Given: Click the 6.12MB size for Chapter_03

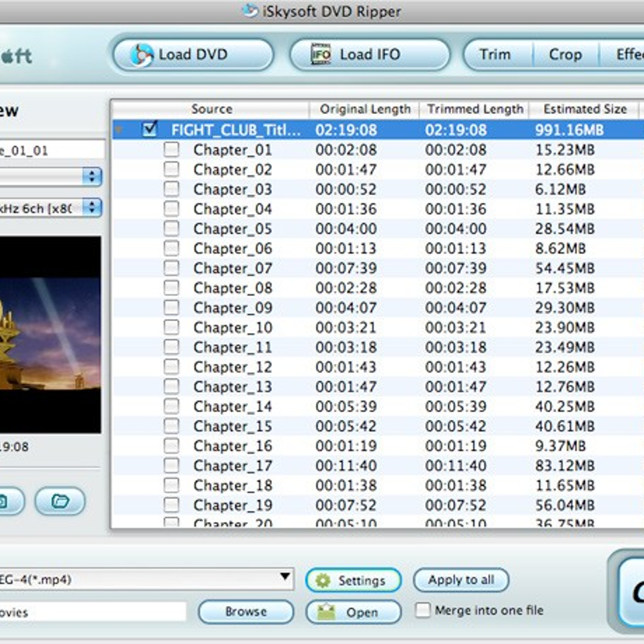Looking at the screenshot, I should click(x=560, y=189).
